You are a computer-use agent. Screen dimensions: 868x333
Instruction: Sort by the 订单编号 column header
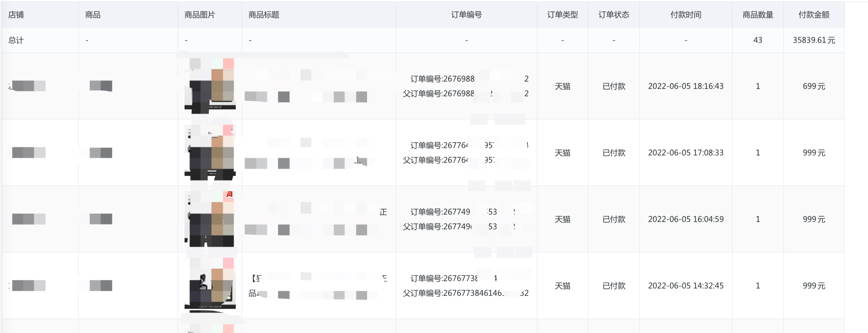point(466,15)
